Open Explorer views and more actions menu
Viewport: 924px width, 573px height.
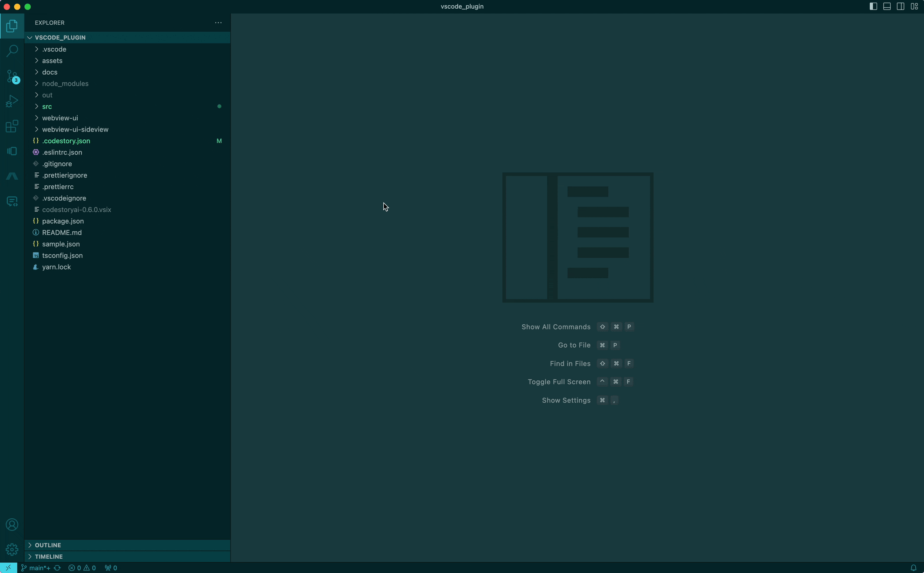(x=218, y=23)
